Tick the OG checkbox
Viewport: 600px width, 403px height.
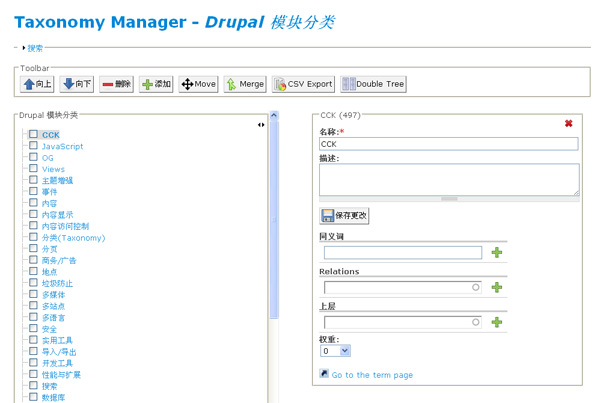33,157
